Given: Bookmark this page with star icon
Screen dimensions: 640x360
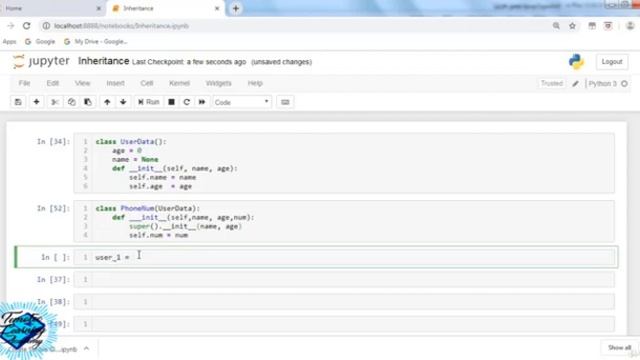Looking at the screenshot, I should coord(572,26).
